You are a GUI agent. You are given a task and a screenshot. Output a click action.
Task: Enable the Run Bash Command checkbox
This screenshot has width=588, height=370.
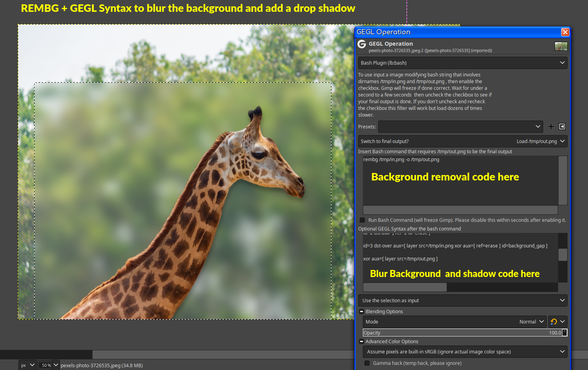[362, 220]
